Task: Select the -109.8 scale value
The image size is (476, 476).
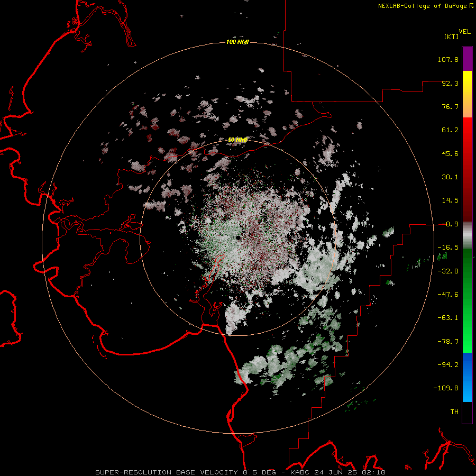Action: coord(446,388)
